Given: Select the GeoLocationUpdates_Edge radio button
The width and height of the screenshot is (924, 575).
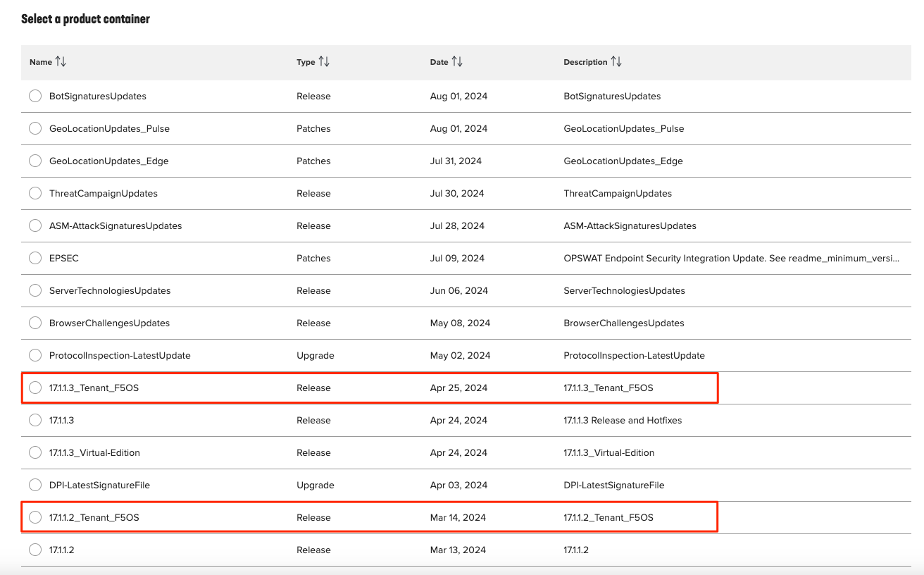Looking at the screenshot, I should coord(35,161).
